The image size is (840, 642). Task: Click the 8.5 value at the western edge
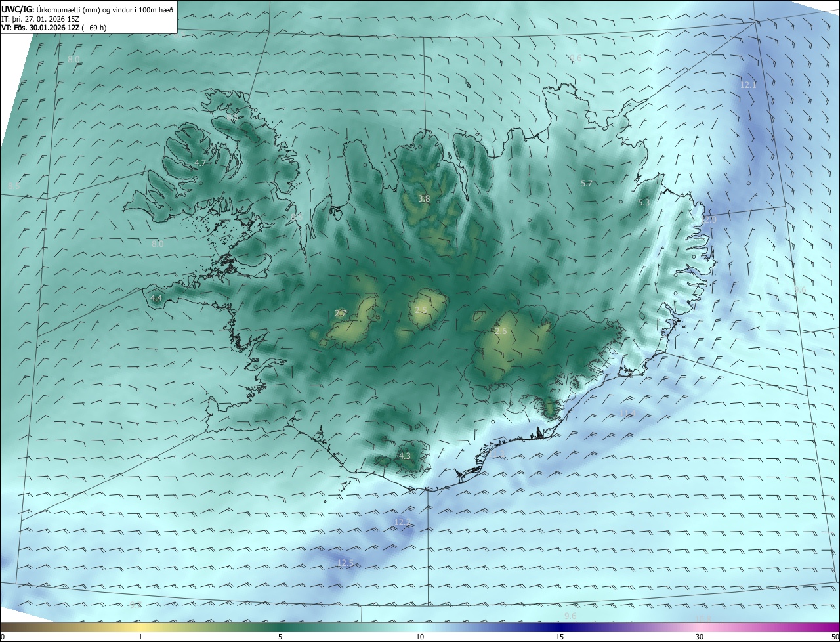click(14, 186)
